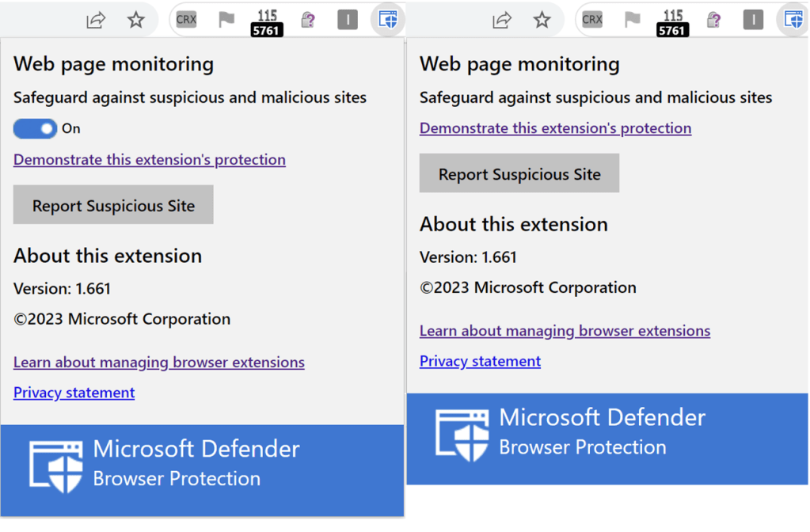Open Learn about managing browser extensions, left popup
The image size is (810, 532).
coord(159,363)
